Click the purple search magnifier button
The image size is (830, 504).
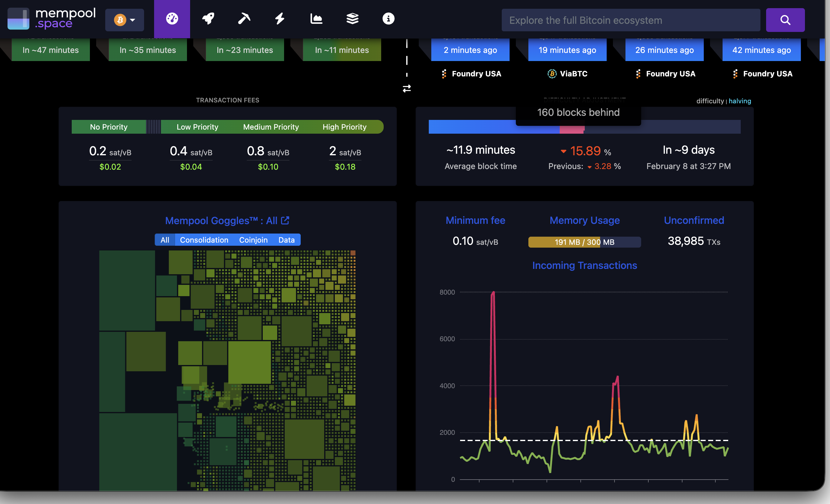(x=785, y=20)
